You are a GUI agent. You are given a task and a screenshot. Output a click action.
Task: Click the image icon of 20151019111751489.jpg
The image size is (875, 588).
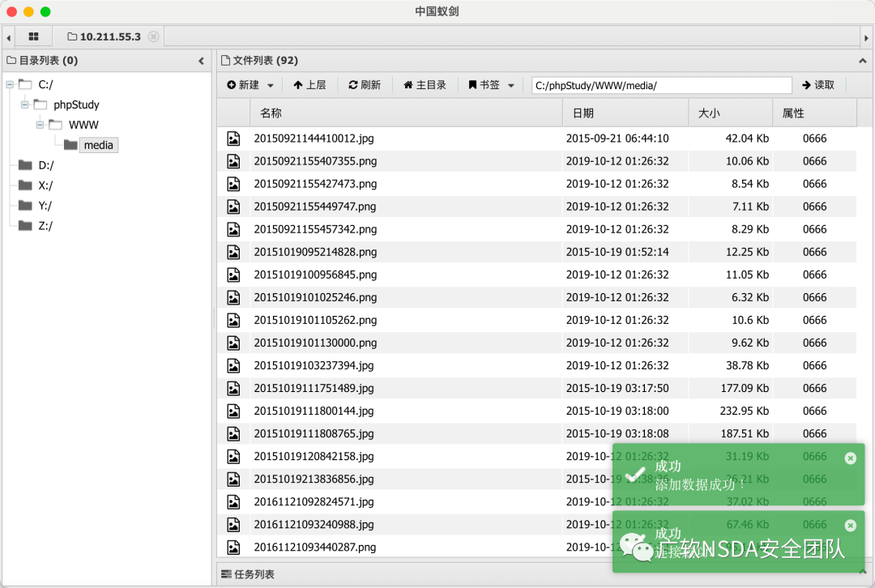point(233,388)
